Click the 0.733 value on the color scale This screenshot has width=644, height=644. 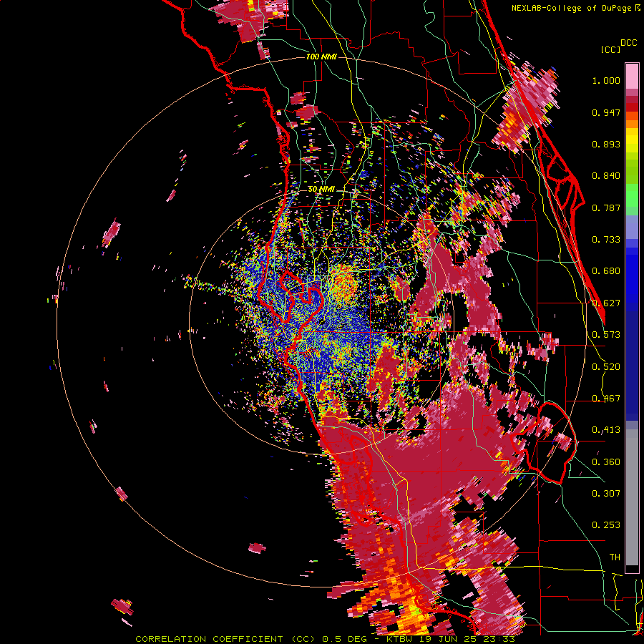(606, 240)
